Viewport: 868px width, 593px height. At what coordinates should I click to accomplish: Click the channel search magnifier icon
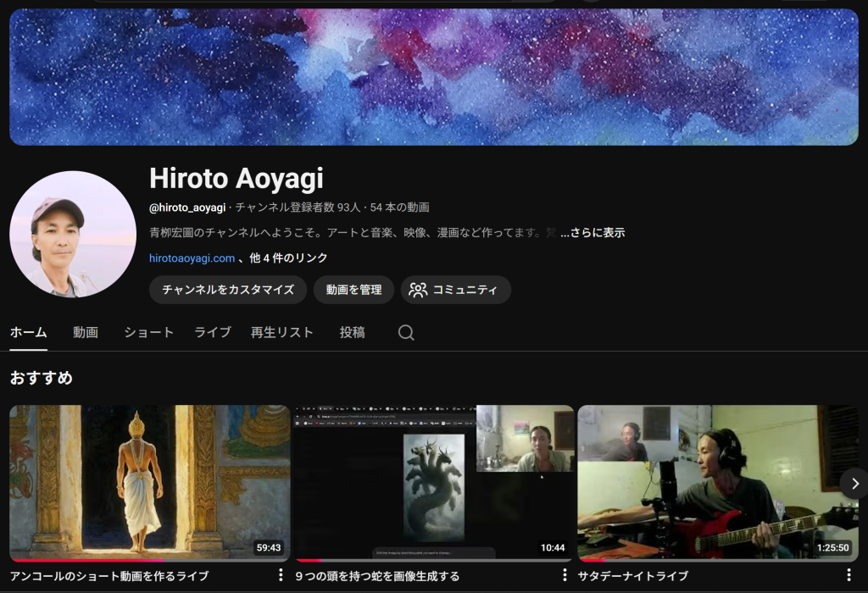[406, 333]
